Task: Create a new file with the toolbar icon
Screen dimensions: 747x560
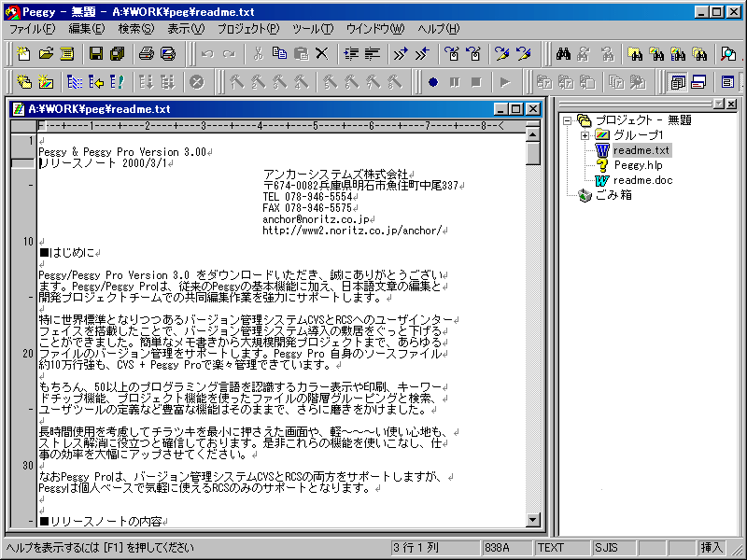Action: tap(23, 54)
